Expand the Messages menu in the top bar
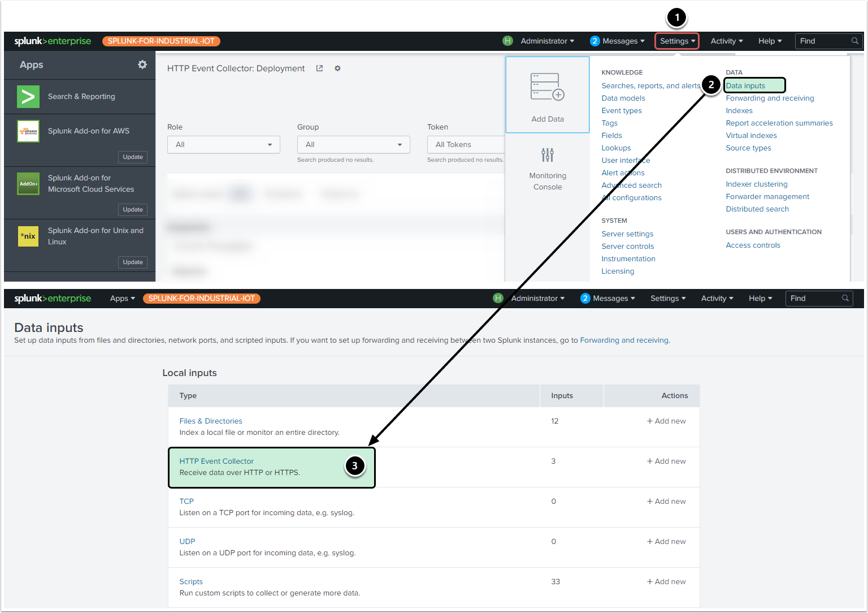868x613 pixels. coord(623,41)
